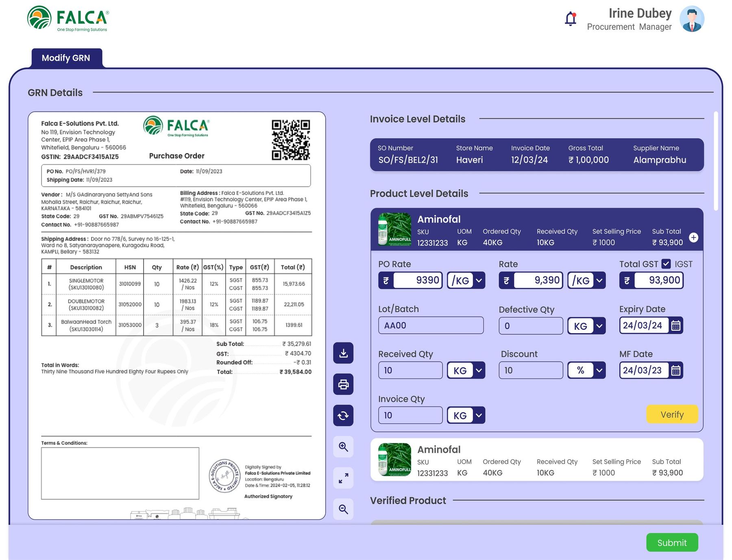Click the SINGLEMOTOR row in purchase order
The image size is (732, 560).
pyautogui.click(x=176, y=284)
